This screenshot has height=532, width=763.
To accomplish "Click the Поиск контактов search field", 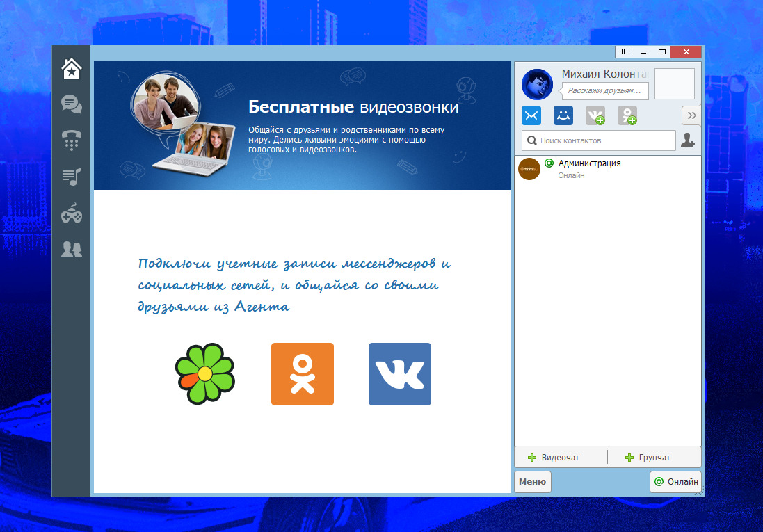I will click(x=599, y=140).
